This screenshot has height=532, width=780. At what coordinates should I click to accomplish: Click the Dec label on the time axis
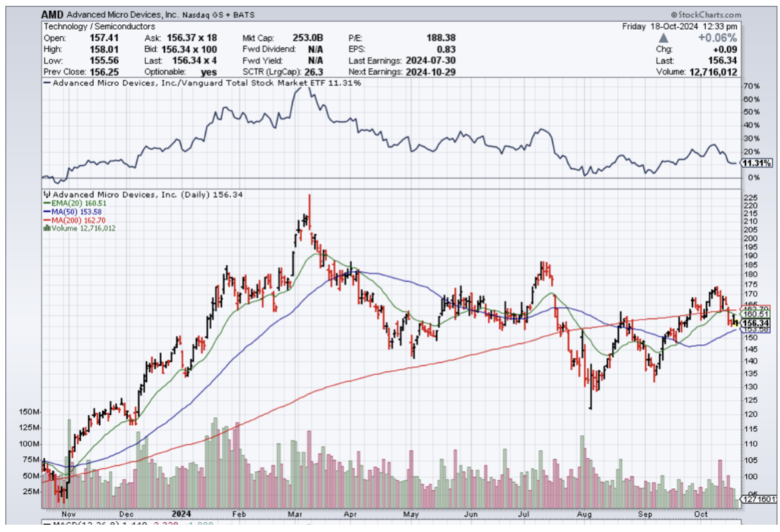[x=126, y=514]
